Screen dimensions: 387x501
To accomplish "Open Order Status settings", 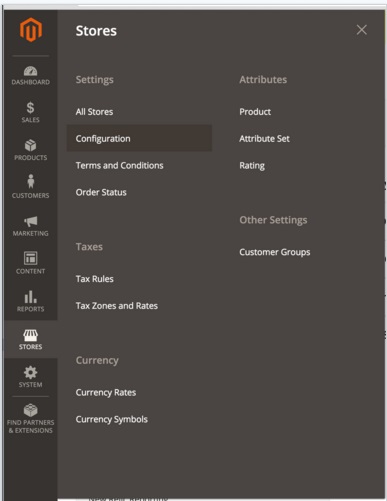I will pyautogui.click(x=101, y=192).
